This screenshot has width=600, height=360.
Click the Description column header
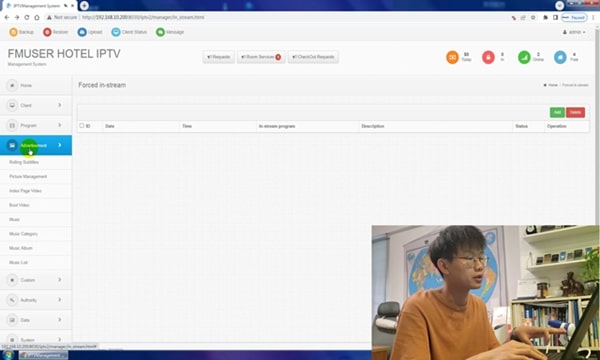click(373, 126)
